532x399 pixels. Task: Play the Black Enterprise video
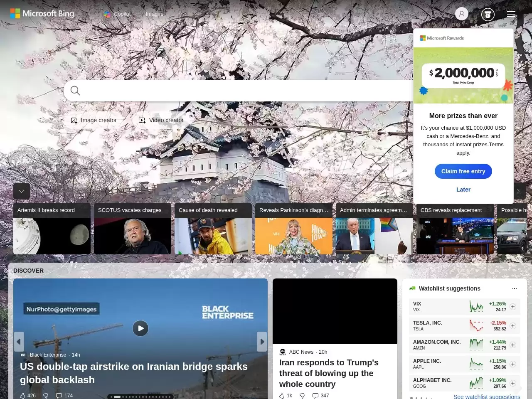click(x=140, y=328)
